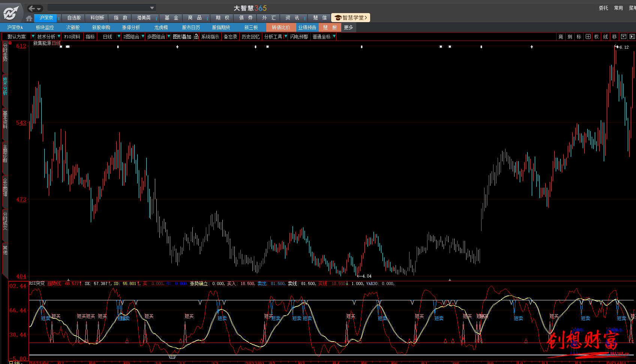Open the 分时走势 side tab
636x364 pixels.
coord(5,52)
